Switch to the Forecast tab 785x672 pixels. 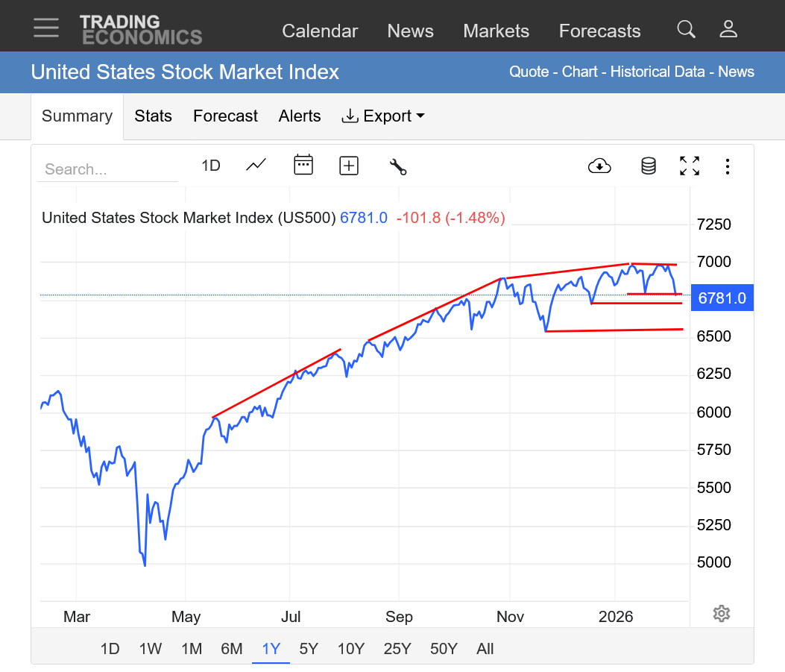(x=225, y=116)
